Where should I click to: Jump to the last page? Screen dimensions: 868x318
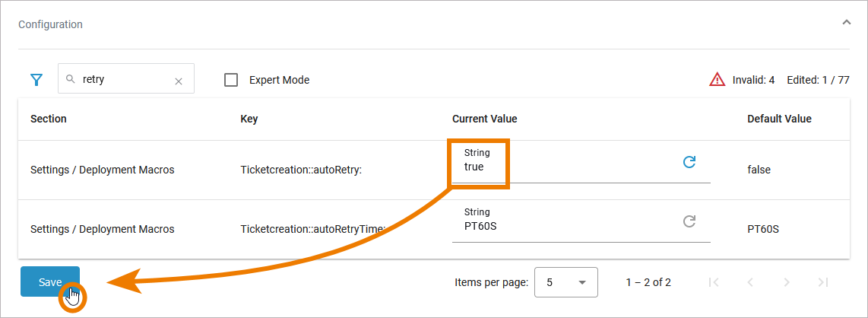(822, 282)
